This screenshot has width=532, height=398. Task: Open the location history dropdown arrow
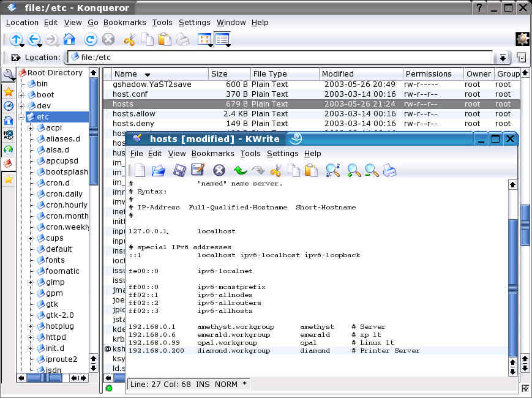pyautogui.click(x=503, y=58)
